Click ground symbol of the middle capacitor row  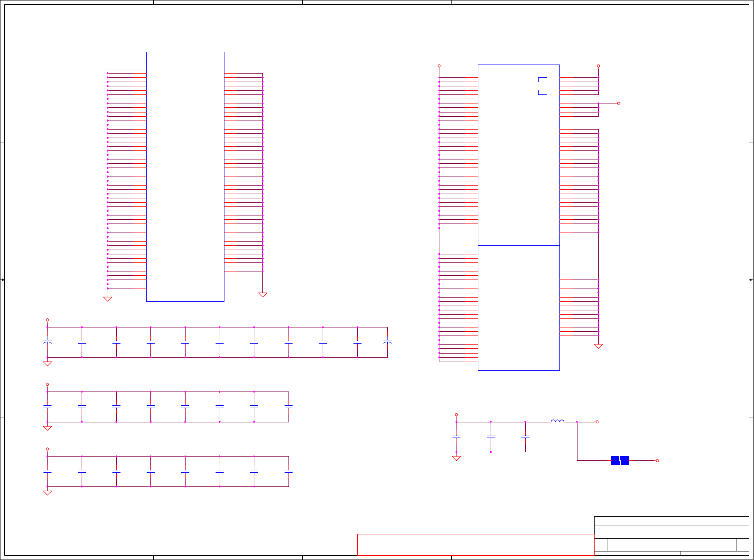[x=47, y=428]
